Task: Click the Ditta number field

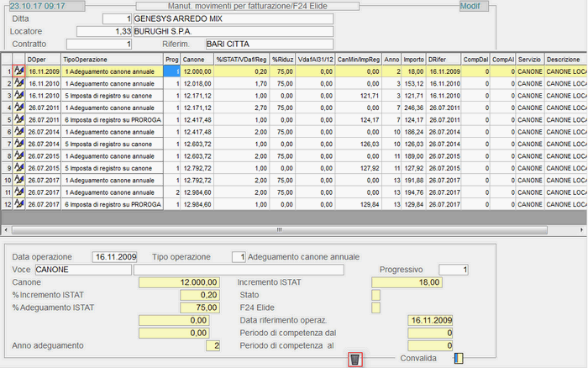Action: [x=117, y=18]
